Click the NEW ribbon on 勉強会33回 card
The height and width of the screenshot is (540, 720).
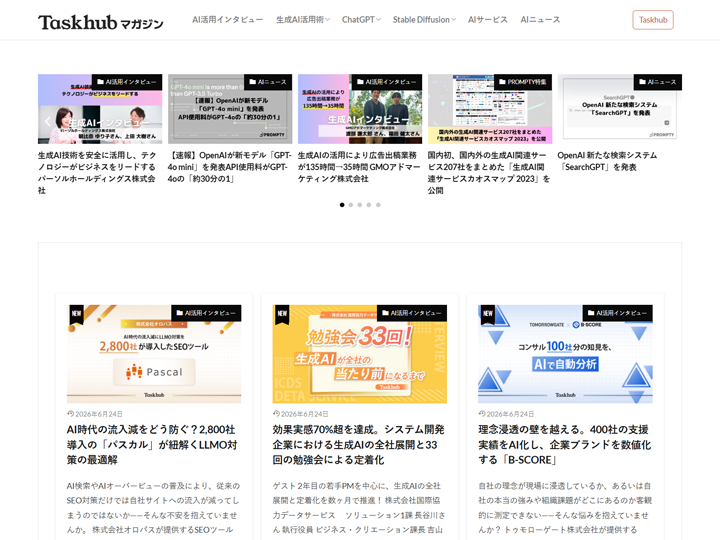282,314
